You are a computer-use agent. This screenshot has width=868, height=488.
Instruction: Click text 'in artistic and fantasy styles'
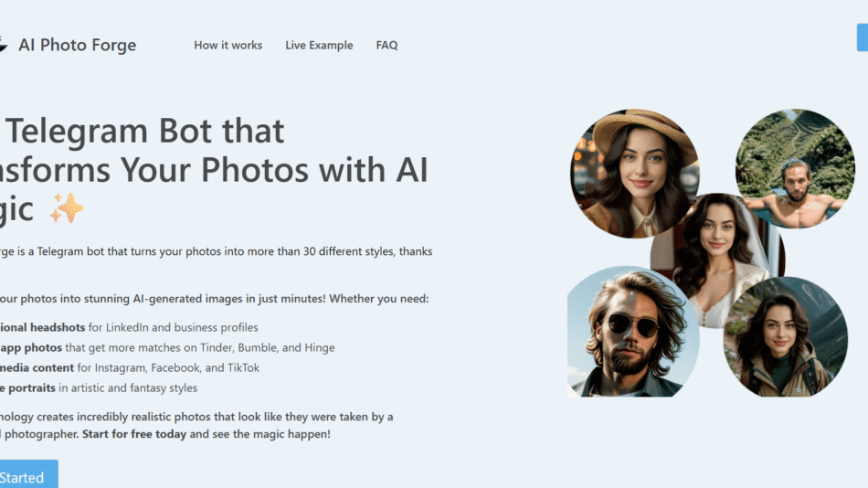128,387
